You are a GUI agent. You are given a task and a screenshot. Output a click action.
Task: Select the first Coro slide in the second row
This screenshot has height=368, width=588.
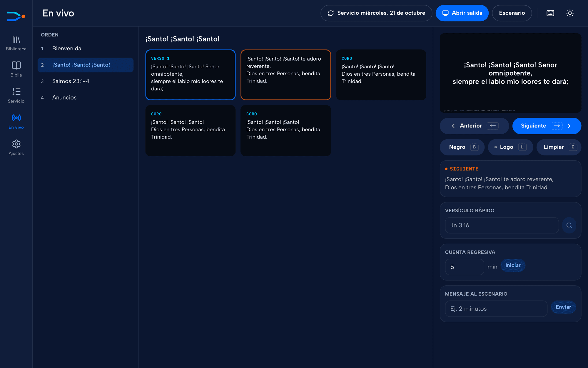[191, 130]
